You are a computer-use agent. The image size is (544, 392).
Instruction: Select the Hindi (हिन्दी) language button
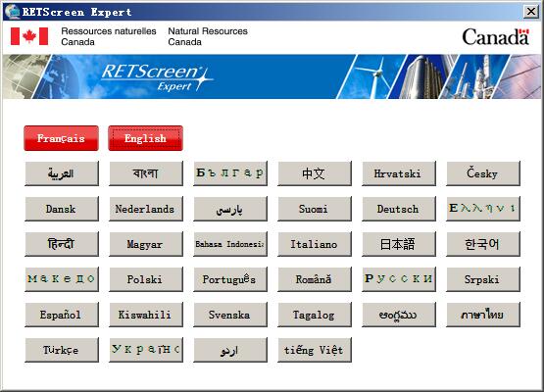coord(62,244)
